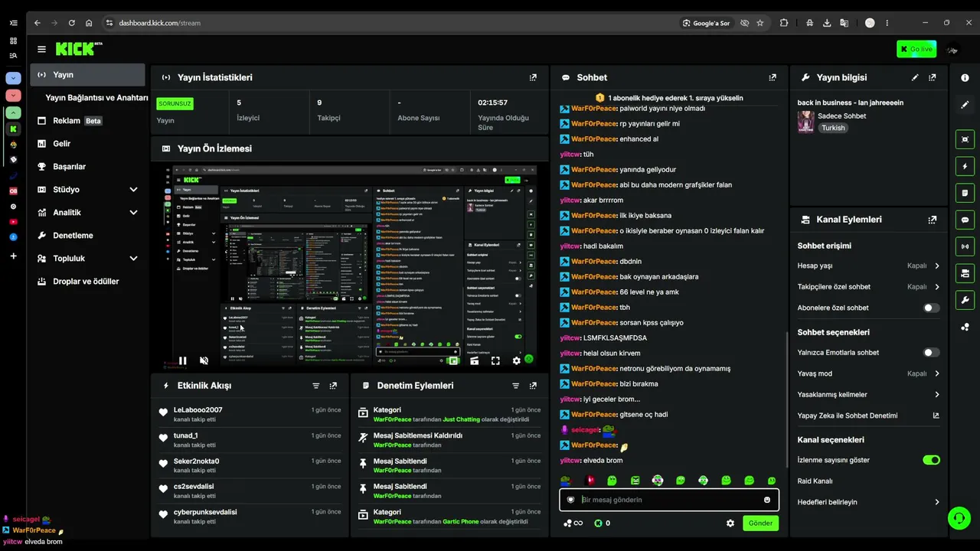Image resolution: width=980 pixels, height=551 pixels.
Task: Click the Google'a Sor button
Action: 706,23
